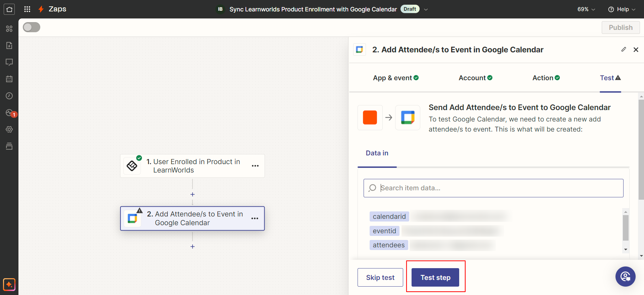Click the Publish button

[x=621, y=28]
